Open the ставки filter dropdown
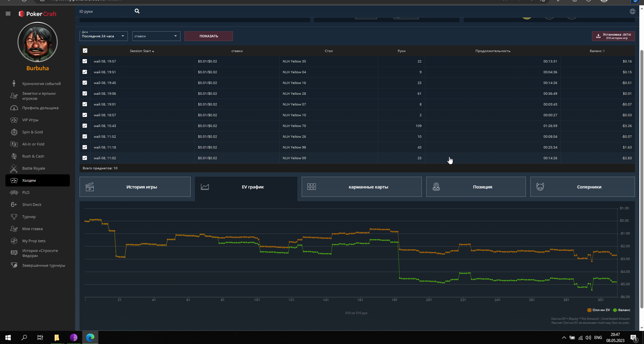This screenshot has height=344, width=644. pos(156,36)
